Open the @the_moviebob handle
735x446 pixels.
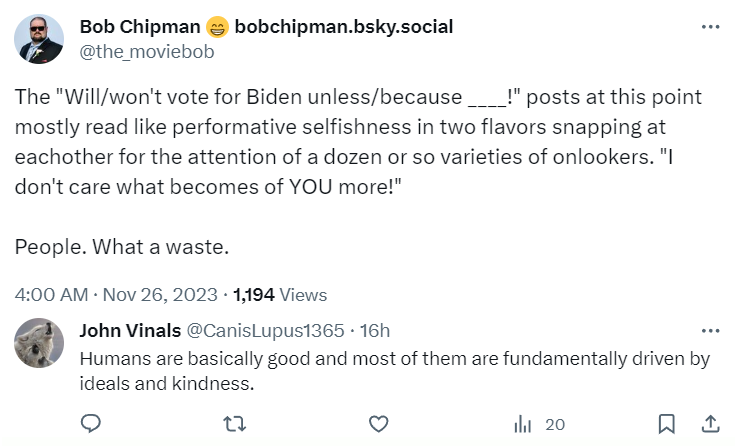146,50
